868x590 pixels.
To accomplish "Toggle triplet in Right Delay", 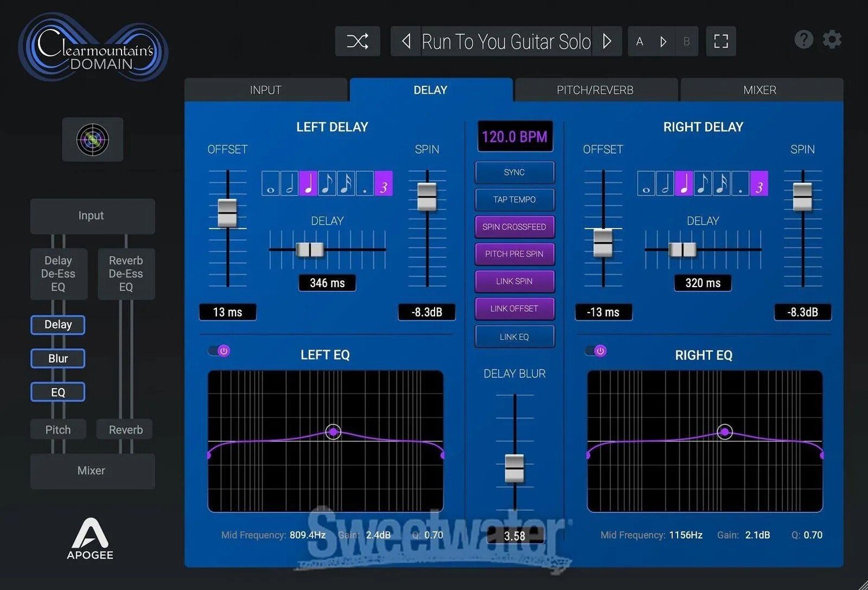I will 759,183.
